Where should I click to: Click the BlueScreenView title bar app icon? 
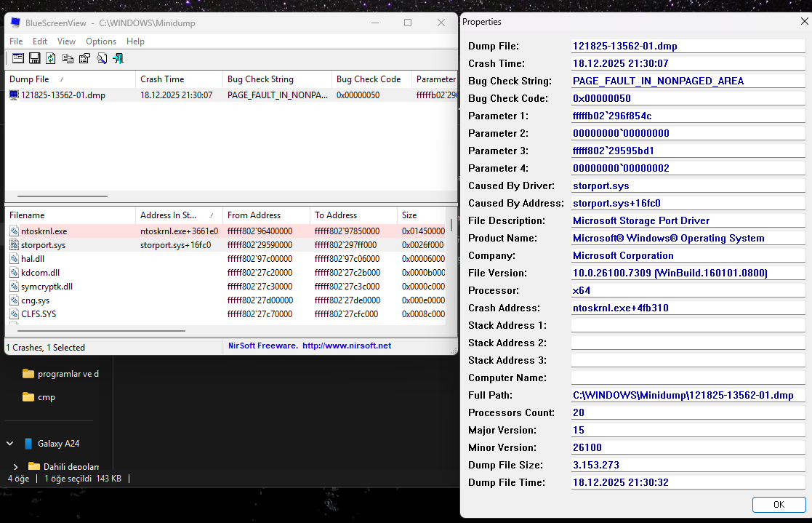click(15, 23)
